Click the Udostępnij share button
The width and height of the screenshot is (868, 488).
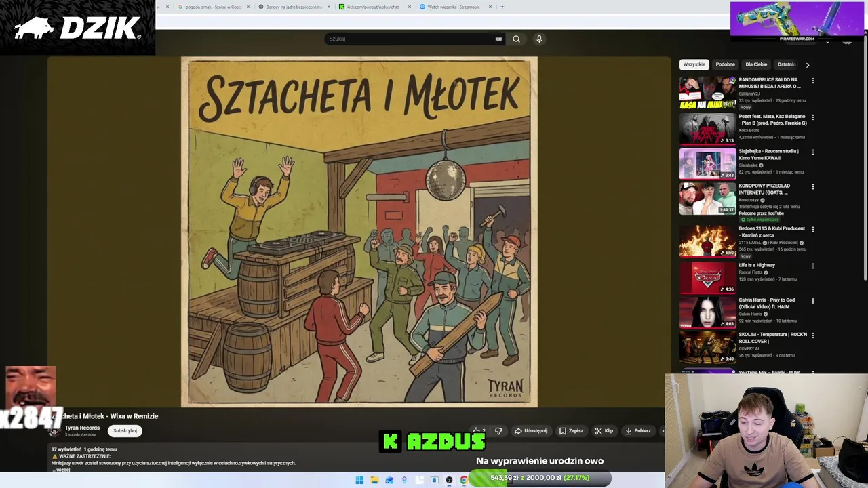(531, 431)
